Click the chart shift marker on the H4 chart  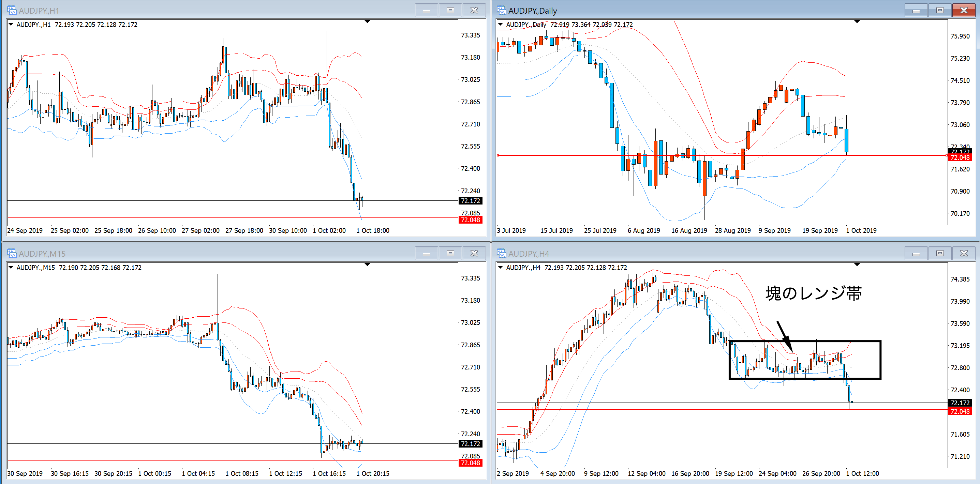(857, 264)
